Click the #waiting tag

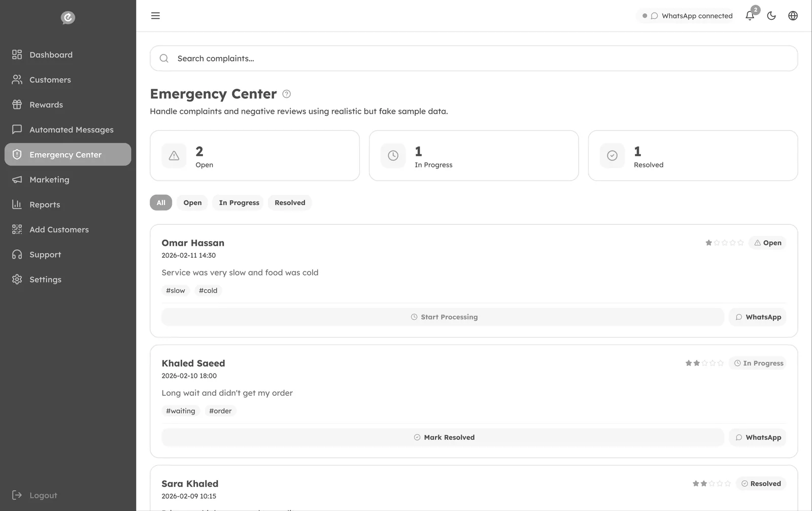tap(181, 411)
